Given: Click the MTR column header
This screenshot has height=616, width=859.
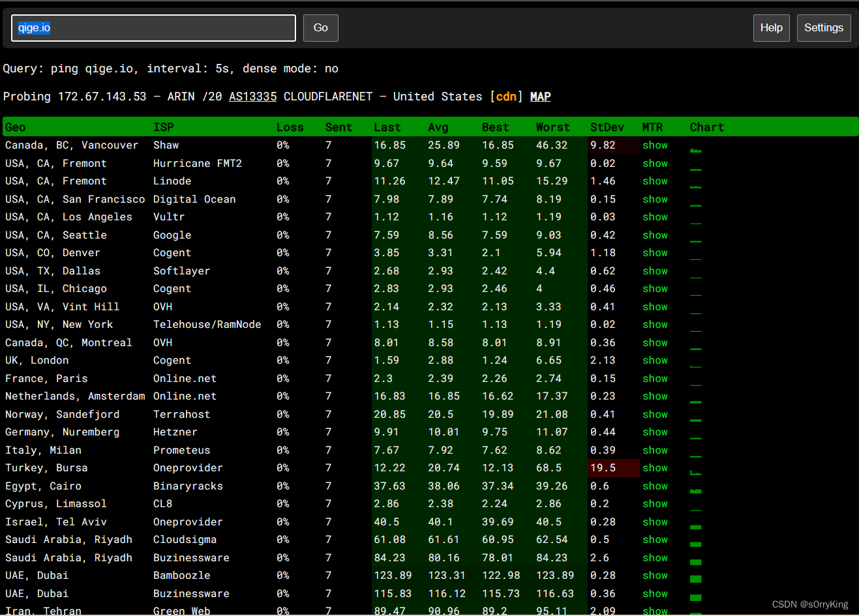Looking at the screenshot, I should coord(652,127).
